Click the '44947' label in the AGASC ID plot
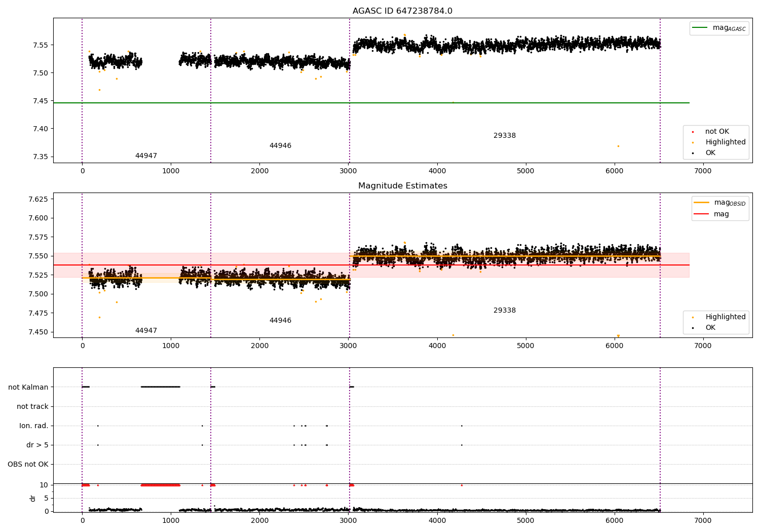This screenshot has width=760, height=532. click(146, 156)
